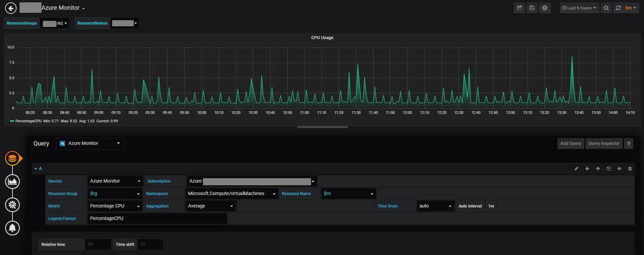Open the Namespace dropdown
Screen dimensions: 644x255
(x=232, y=193)
